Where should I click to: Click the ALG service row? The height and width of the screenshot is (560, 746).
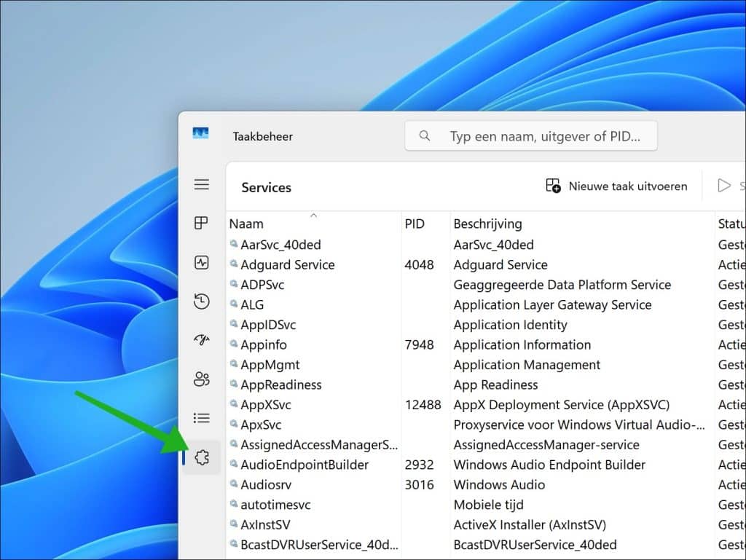point(253,305)
